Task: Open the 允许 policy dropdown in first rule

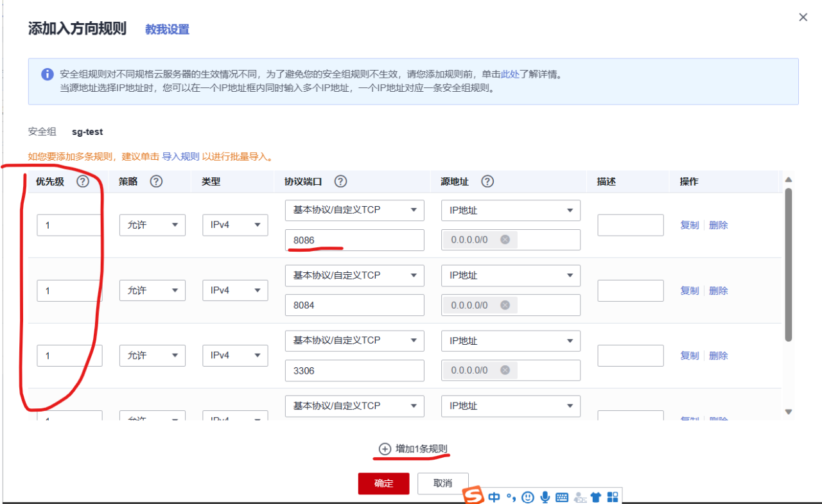Action: pos(152,225)
